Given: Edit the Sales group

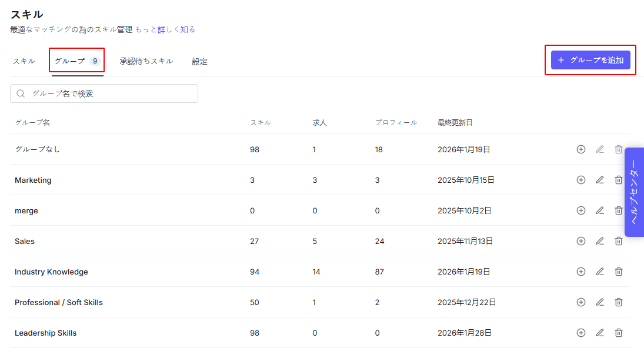Looking at the screenshot, I should pos(600,241).
